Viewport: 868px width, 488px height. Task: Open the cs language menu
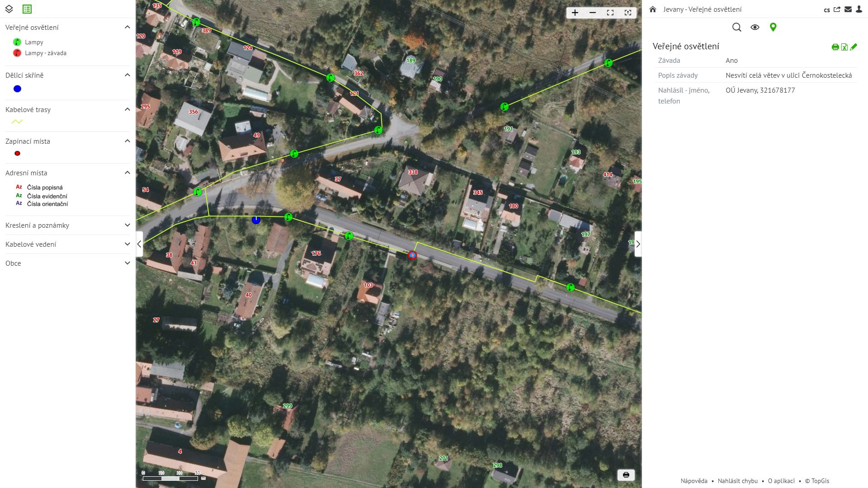827,9
